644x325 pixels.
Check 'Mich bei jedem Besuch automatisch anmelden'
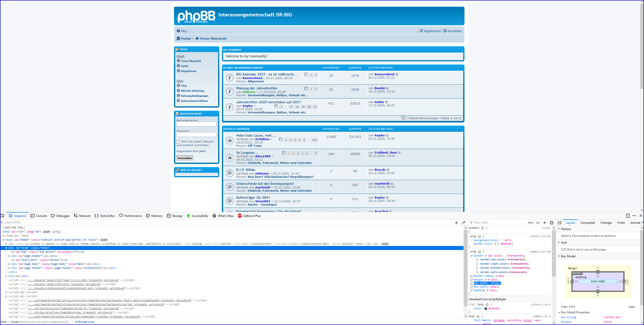pos(178,142)
